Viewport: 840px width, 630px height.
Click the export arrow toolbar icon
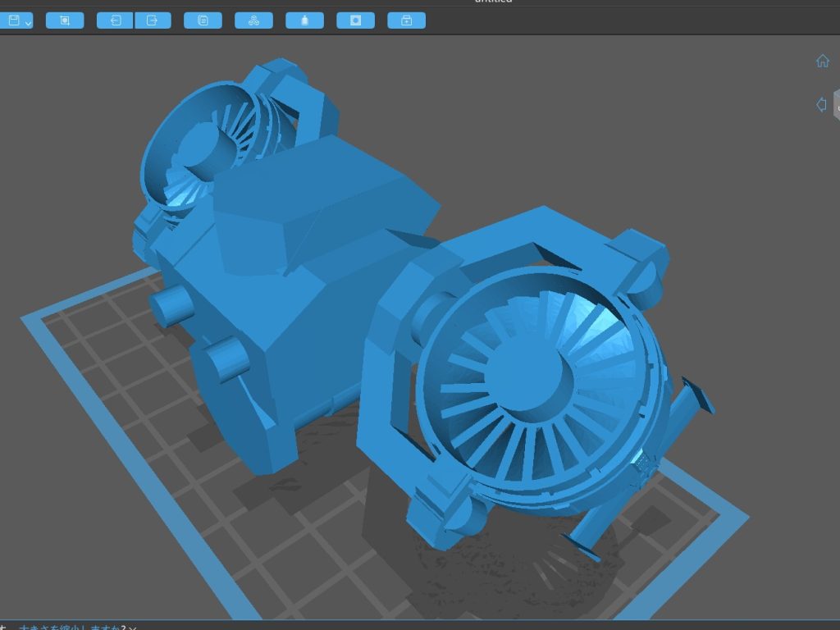[153, 21]
